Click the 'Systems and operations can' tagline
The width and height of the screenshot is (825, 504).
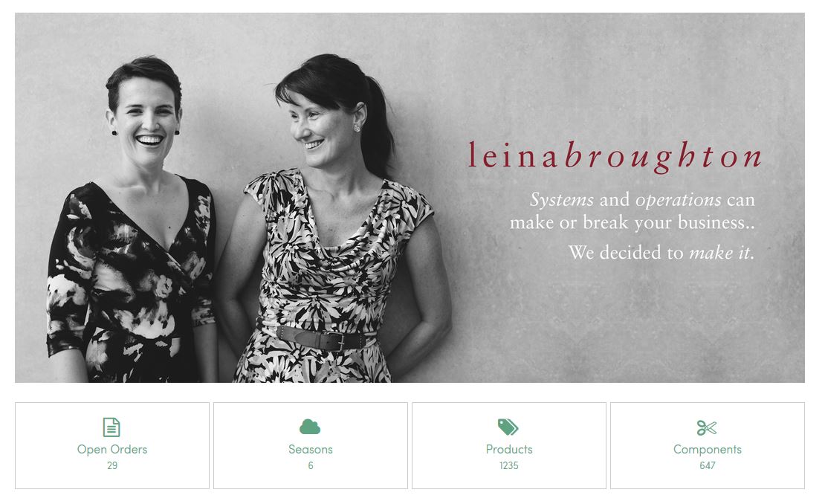point(642,200)
